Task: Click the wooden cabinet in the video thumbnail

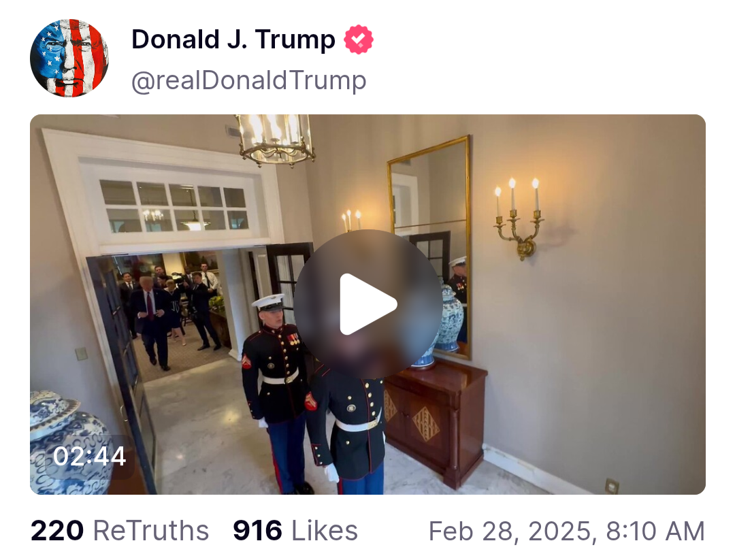Action: [x=434, y=419]
